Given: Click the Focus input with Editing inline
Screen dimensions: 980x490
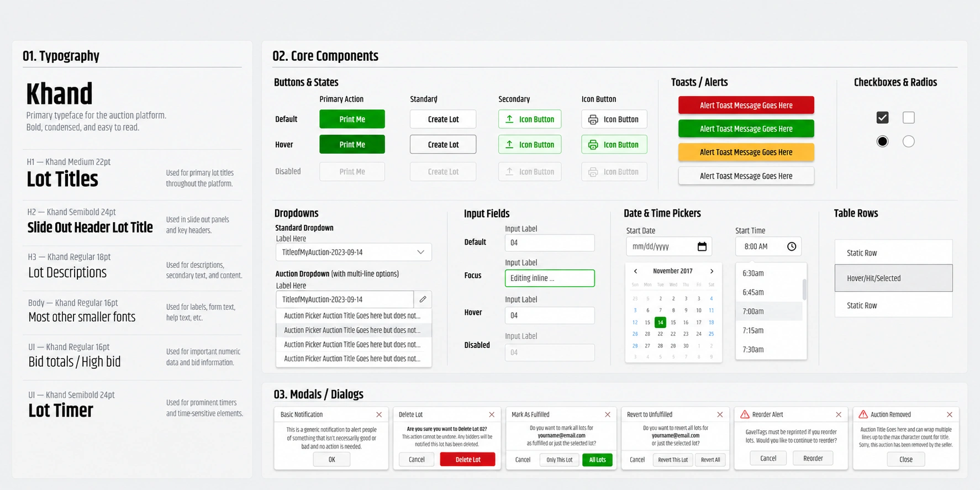Looking at the screenshot, I should (550, 278).
